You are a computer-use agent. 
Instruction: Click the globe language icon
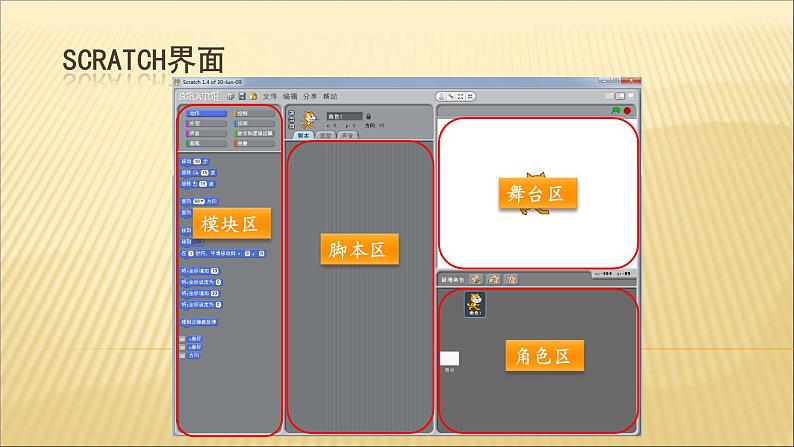click(x=231, y=96)
